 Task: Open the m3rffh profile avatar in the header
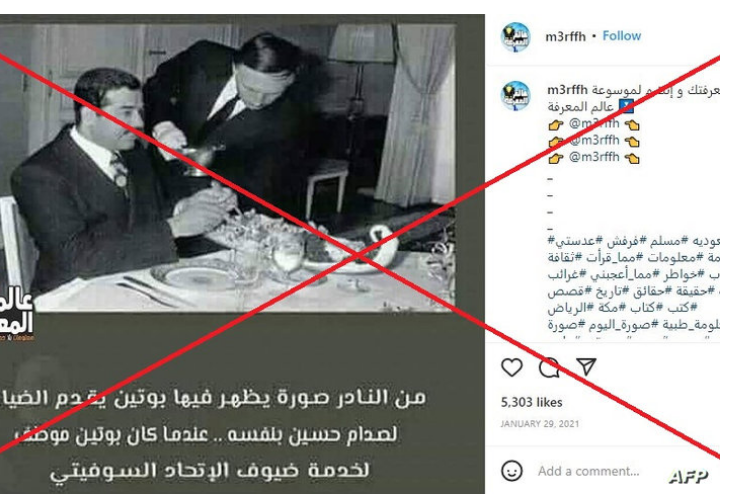[516, 37]
